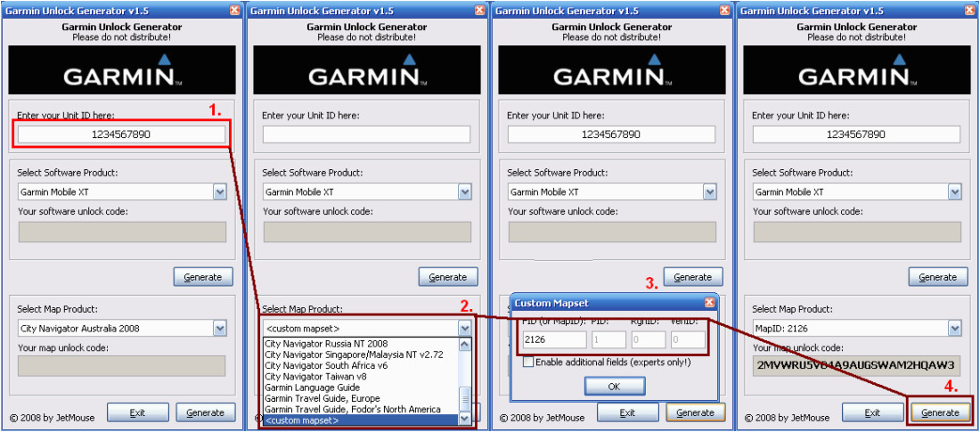
Task: Click Exit in Australia 2008 window
Action: click(137, 412)
